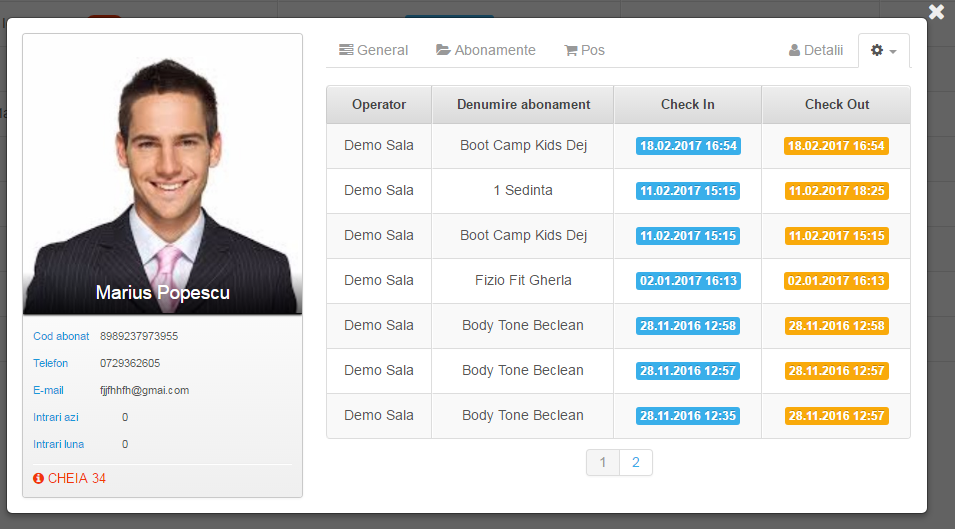The height and width of the screenshot is (529, 955).
Task: Close the member dialog with the X
Action: pyautogui.click(x=936, y=12)
